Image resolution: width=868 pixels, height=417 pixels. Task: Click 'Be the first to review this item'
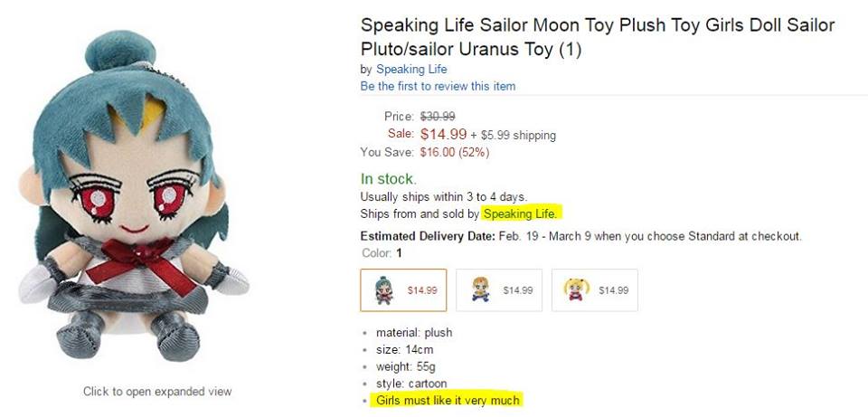(438, 87)
